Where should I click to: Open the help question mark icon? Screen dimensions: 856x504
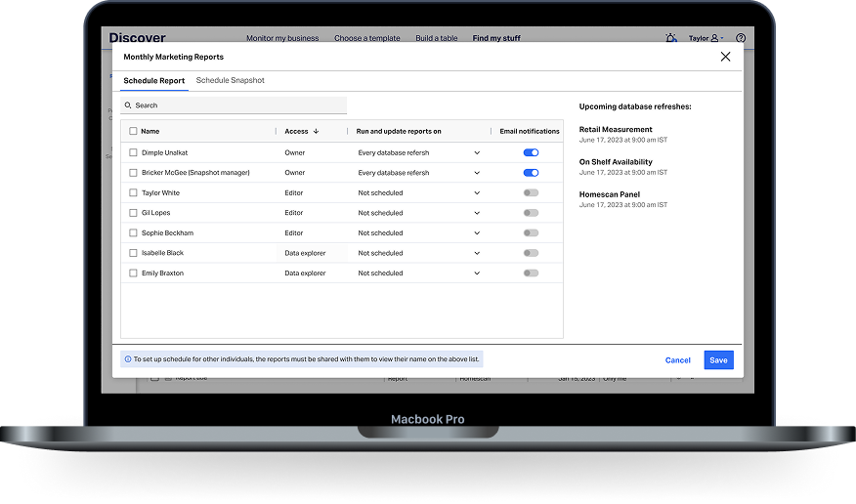(741, 38)
